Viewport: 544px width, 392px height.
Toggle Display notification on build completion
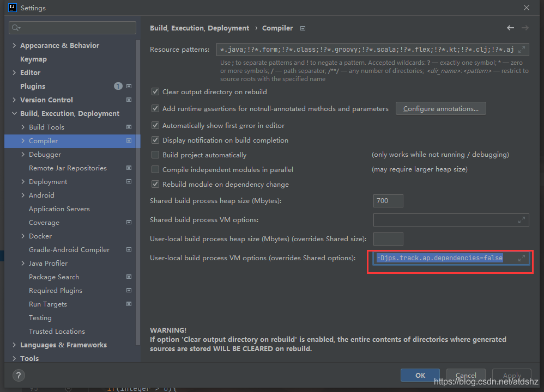(x=155, y=140)
